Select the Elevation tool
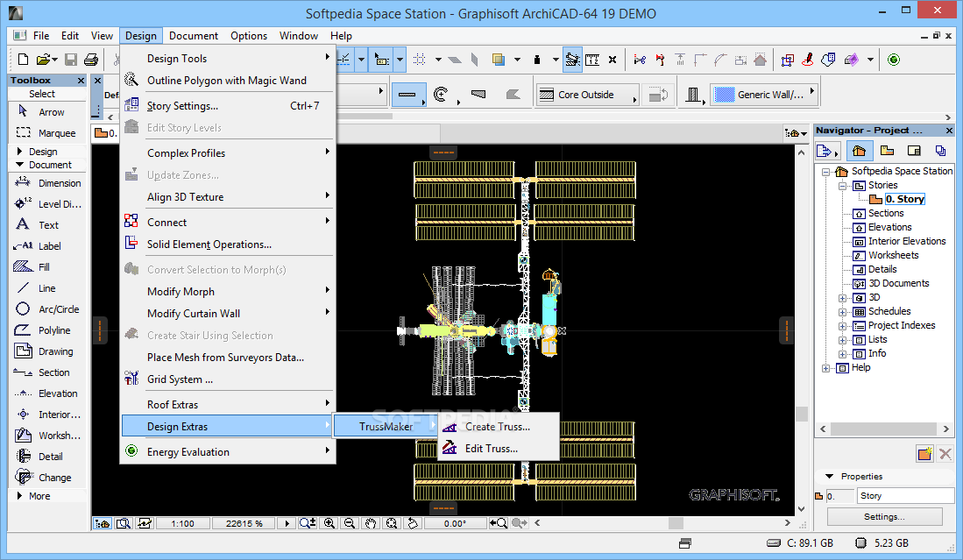Screen dimensions: 963x560 (46, 393)
